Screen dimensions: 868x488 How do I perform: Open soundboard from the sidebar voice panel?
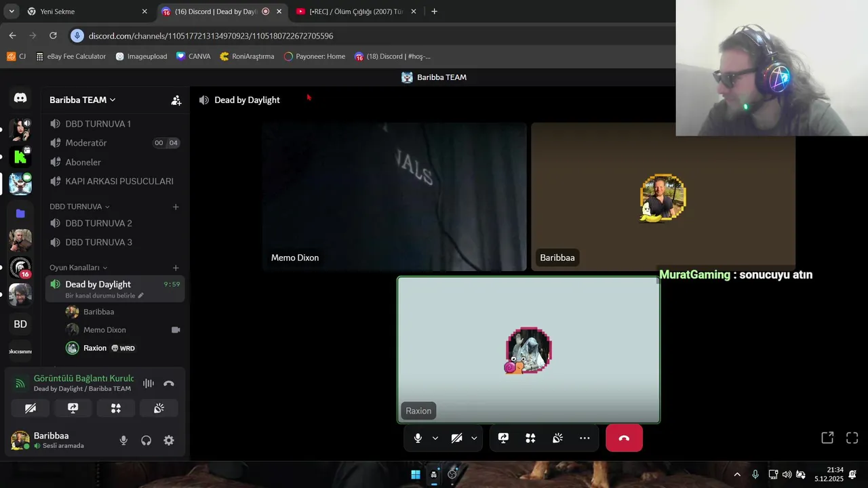tap(159, 408)
